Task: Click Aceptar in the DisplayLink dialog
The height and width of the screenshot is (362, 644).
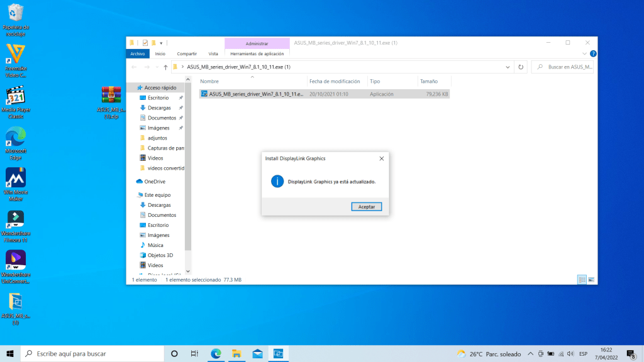Action: pos(366,206)
